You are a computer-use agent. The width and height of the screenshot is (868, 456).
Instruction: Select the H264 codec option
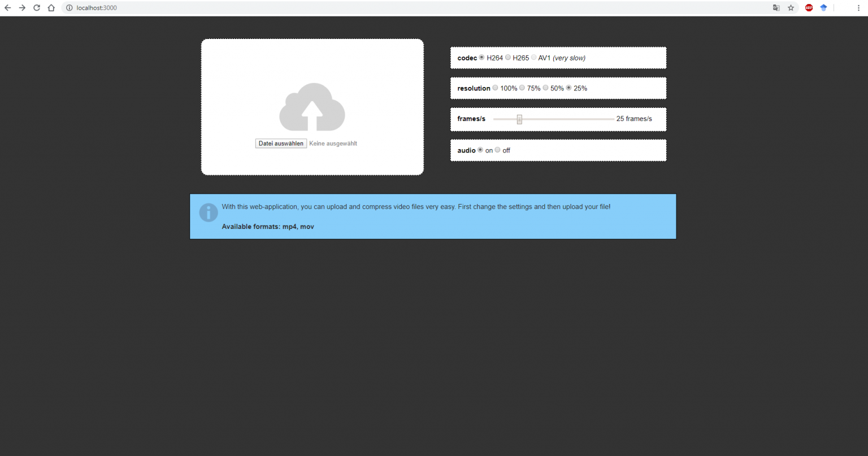point(481,57)
